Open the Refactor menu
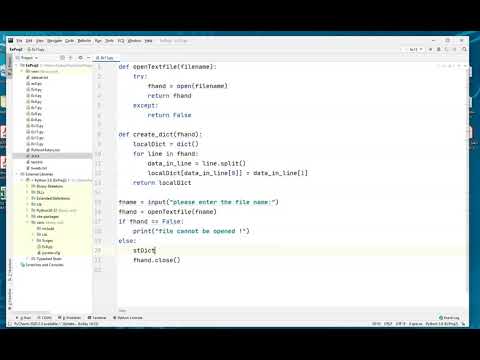Screen dimensions: 480x360 coord(84,41)
